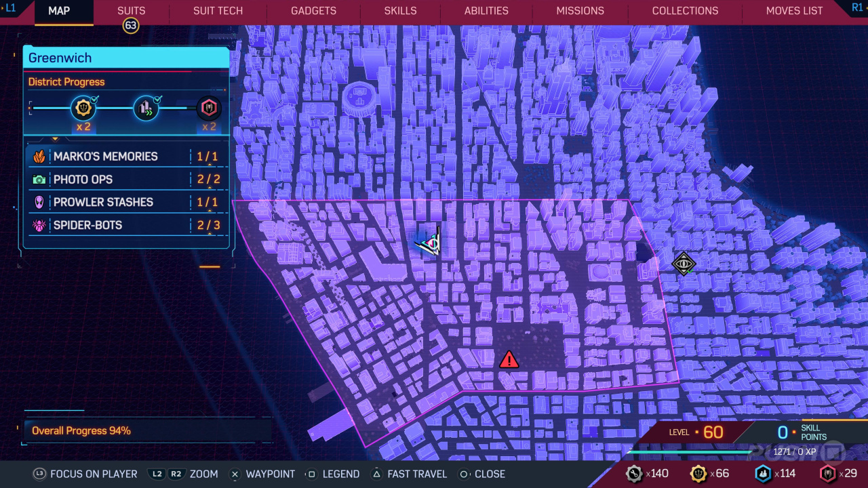Click the gold city token x66
Screen dimensions: 868x488
[698, 473]
